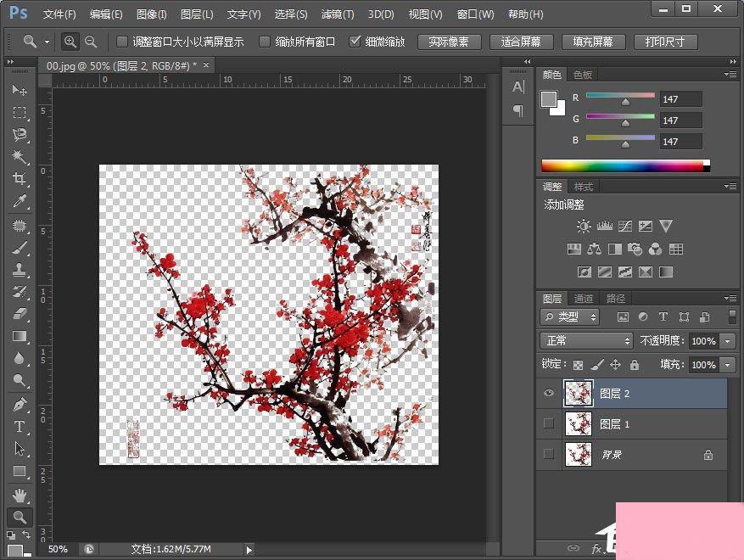The width and height of the screenshot is (744, 560).
Task: Toggle lock all
Action: click(635, 365)
